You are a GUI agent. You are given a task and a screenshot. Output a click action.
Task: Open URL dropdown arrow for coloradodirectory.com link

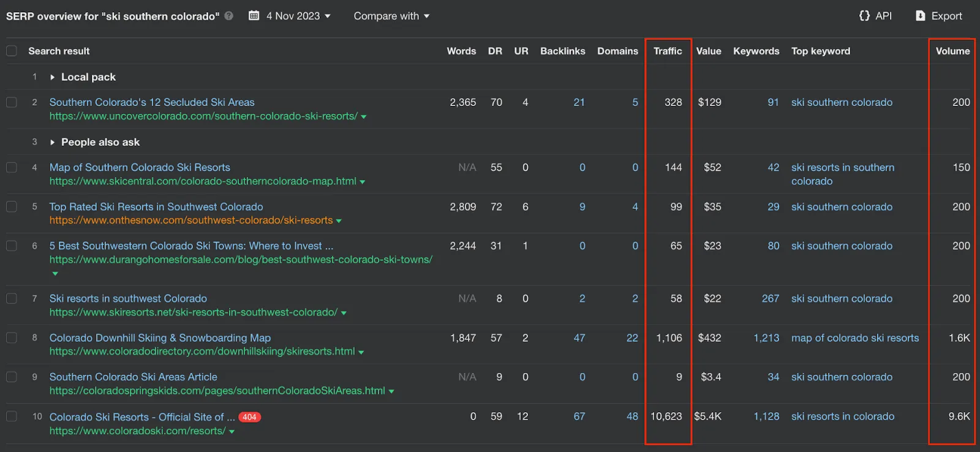[361, 352]
